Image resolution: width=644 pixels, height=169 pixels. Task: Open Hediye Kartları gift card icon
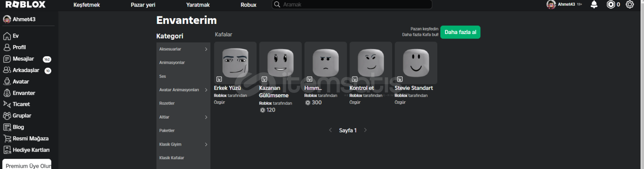(7, 150)
